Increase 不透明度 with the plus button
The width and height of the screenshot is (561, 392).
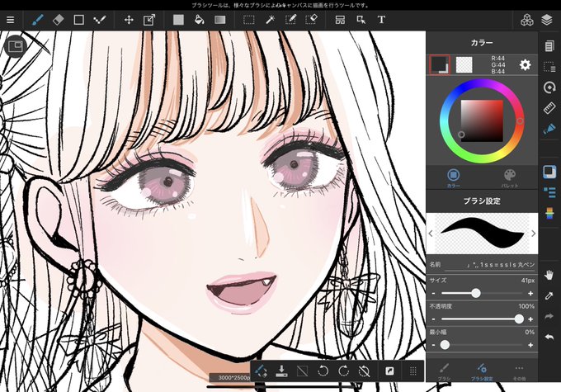point(530,319)
